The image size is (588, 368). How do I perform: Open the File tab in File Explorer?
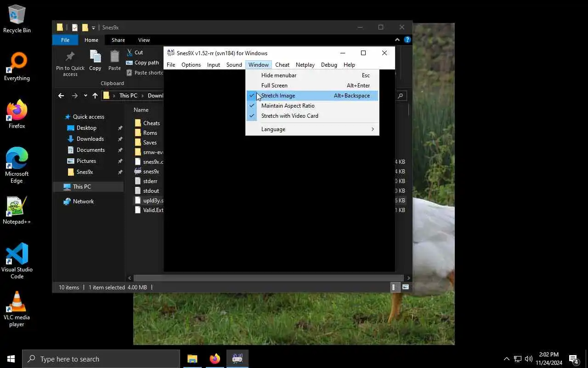coord(65,40)
